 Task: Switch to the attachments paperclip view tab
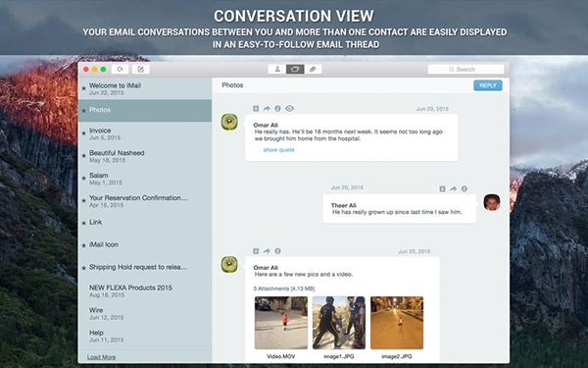313,69
